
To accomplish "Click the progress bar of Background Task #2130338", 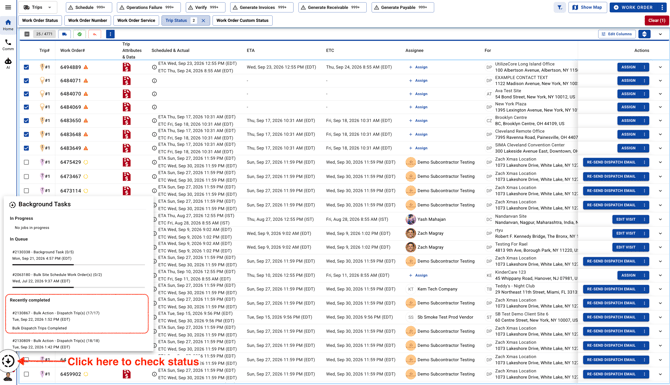I will [78, 265].
